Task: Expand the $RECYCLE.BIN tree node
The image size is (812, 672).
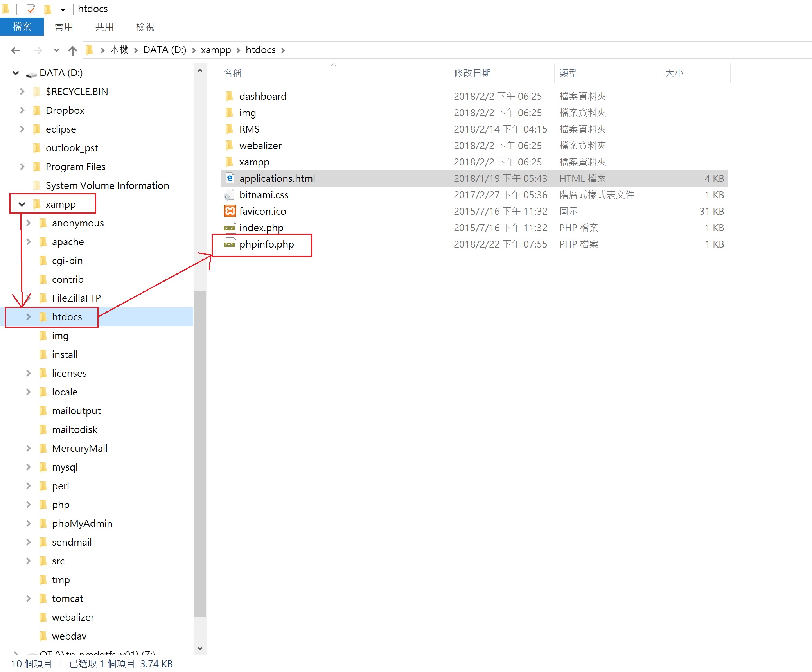Action: click(22, 92)
